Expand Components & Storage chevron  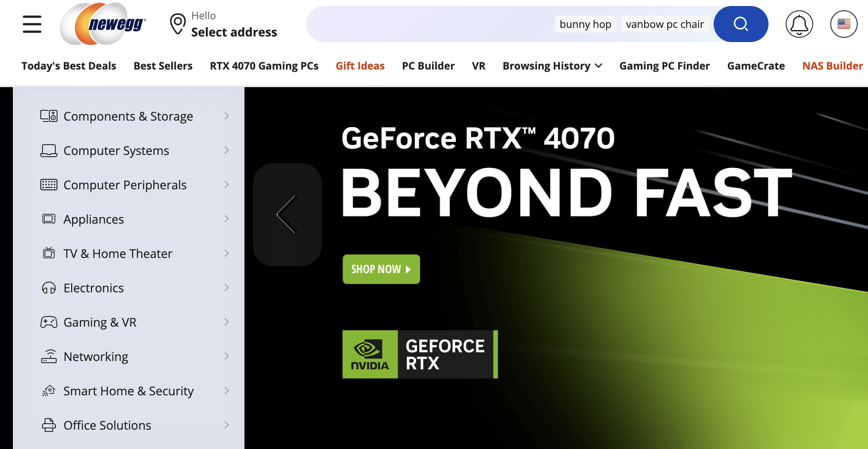pos(226,116)
